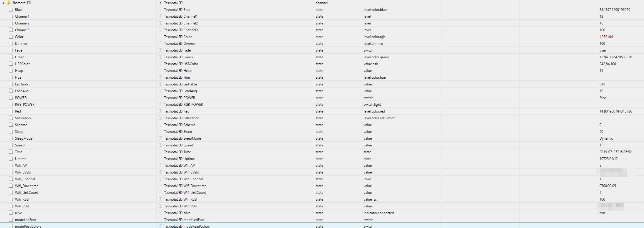Image resolution: width=644 pixels, height=228 pixels.
Task: Collapse the TasmotaLED tree node
Action: 3,3
